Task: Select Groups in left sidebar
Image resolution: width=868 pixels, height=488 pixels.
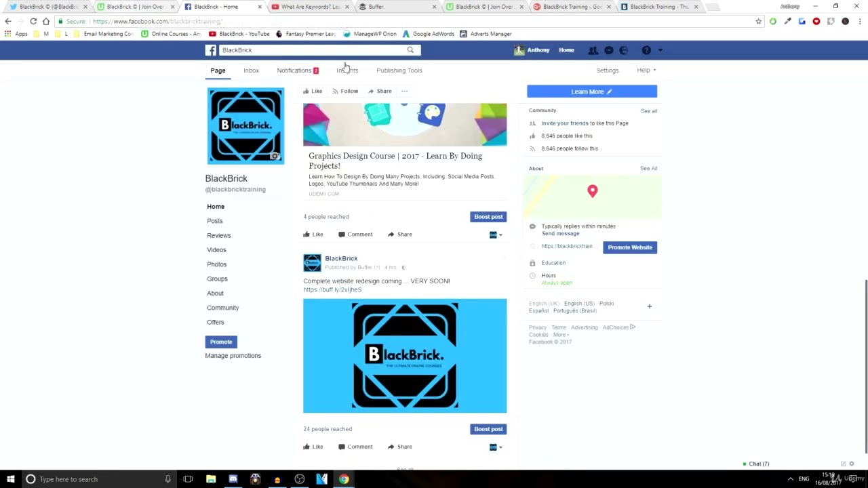Action: pyautogui.click(x=217, y=279)
